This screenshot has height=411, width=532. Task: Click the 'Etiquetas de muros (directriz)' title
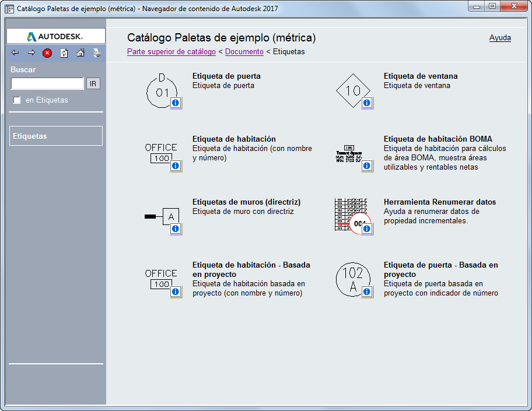click(246, 202)
